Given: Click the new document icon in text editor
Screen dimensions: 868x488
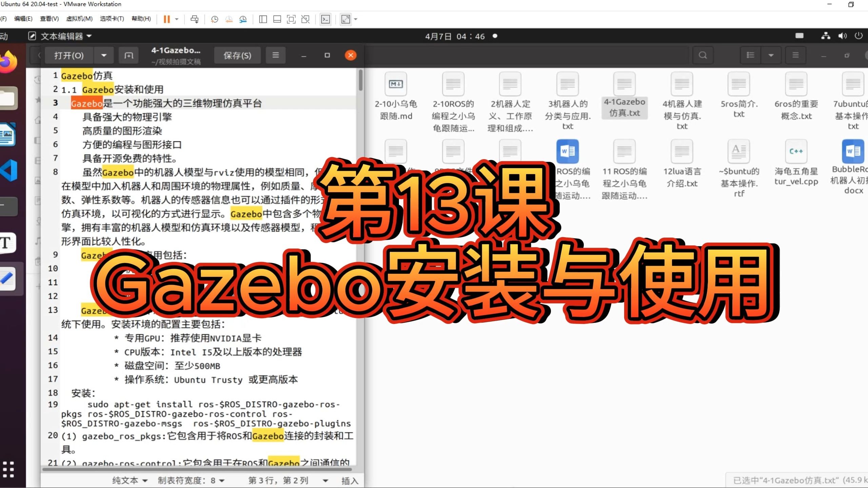Looking at the screenshot, I should [x=129, y=55].
